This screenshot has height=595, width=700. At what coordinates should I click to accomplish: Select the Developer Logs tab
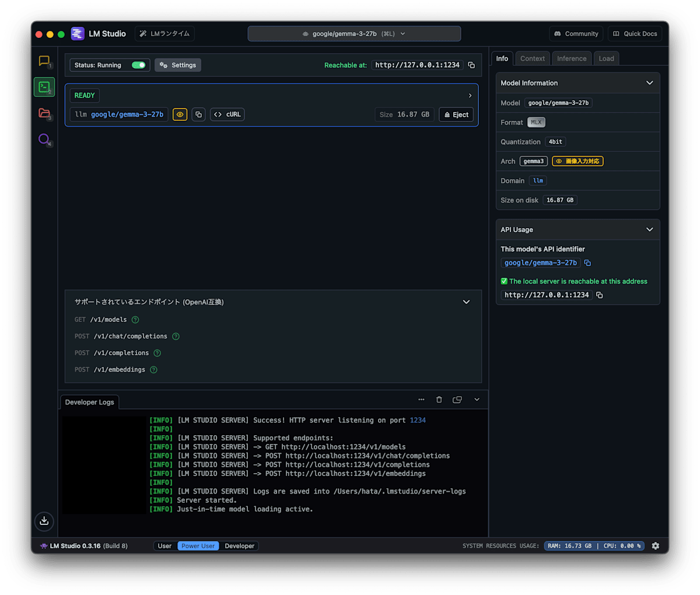pos(90,402)
